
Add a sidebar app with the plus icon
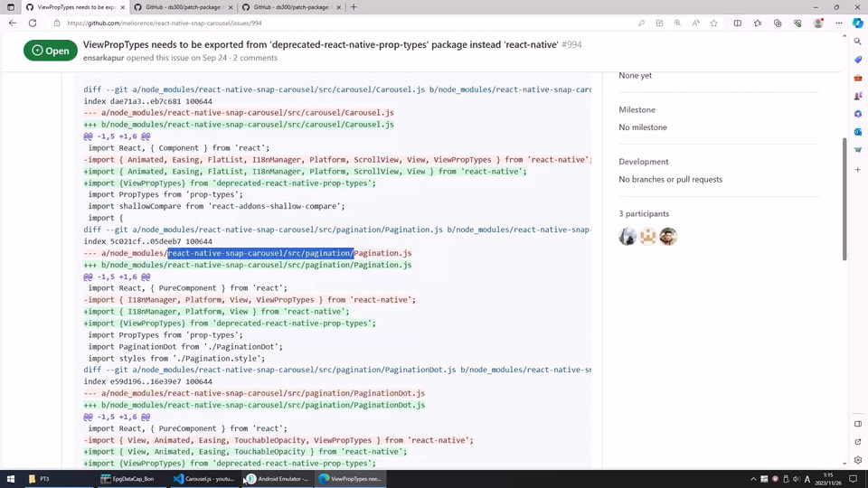pos(857,170)
